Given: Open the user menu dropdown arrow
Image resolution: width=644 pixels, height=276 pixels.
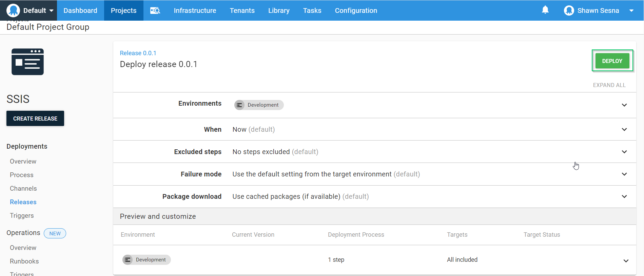Looking at the screenshot, I should 631,10.
